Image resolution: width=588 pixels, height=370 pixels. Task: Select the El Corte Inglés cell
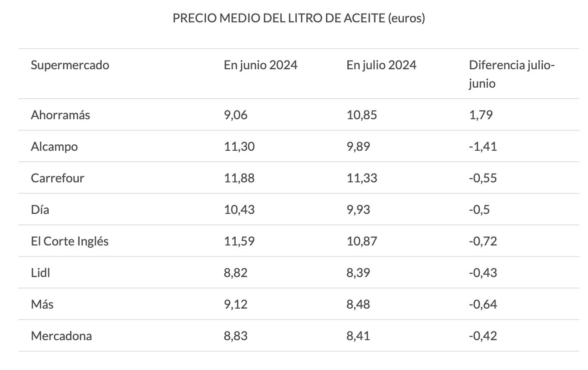[x=70, y=241]
